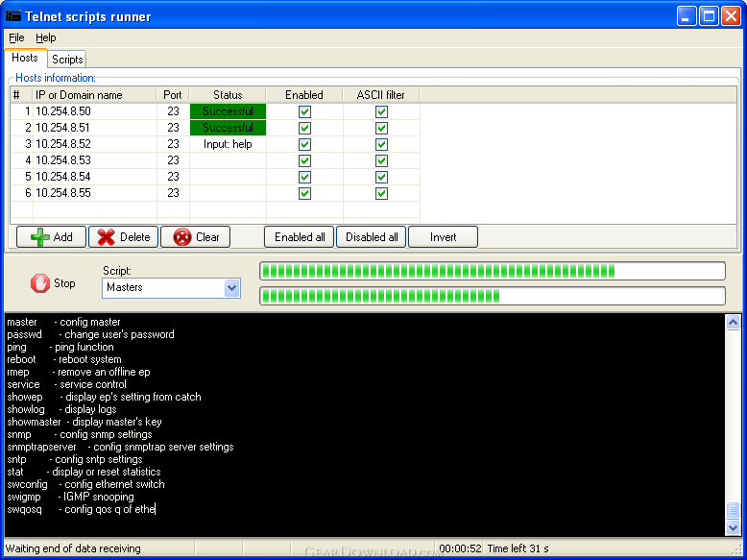Open the File menu
747x560 pixels.
pos(16,37)
